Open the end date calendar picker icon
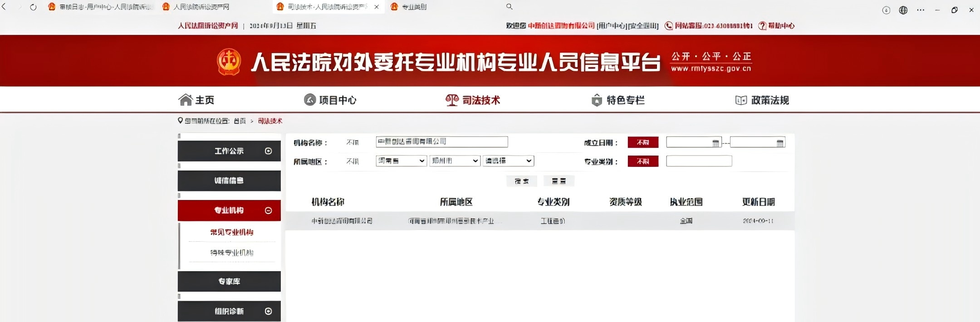This screenshot has width=980, height=322. [x=779, y=143]
